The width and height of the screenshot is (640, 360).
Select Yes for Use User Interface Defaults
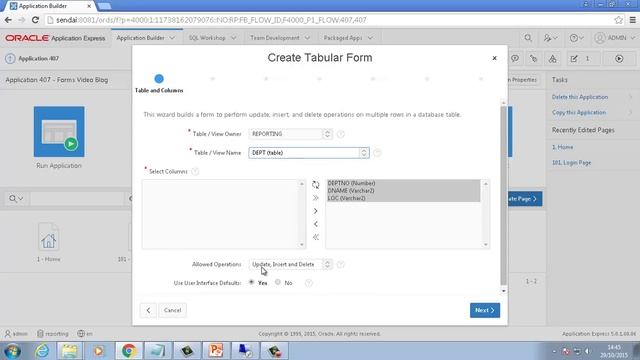[251, 282]
